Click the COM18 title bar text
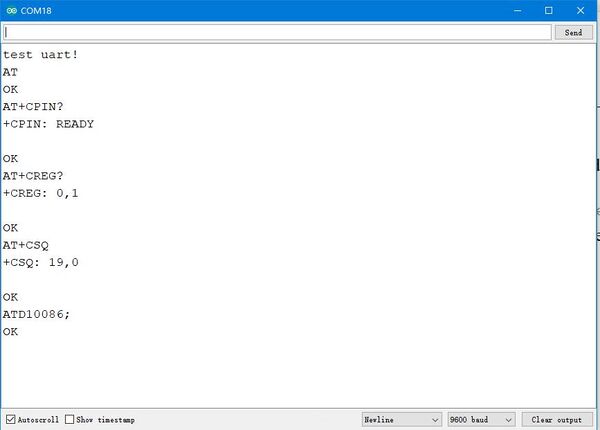Image resolution: width=600 pixels, height=430 pixels. pyautogui.click(x=37, y=10)
